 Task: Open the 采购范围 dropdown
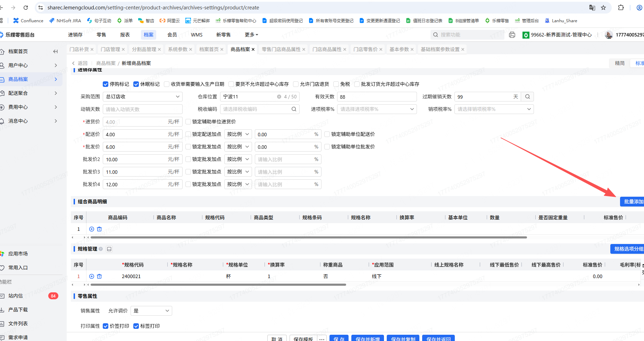pos(142,97)
